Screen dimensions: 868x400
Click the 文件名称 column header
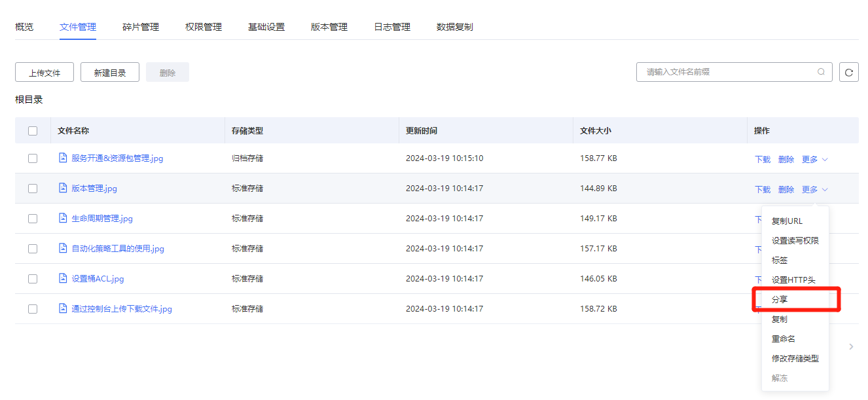(73, 131)
